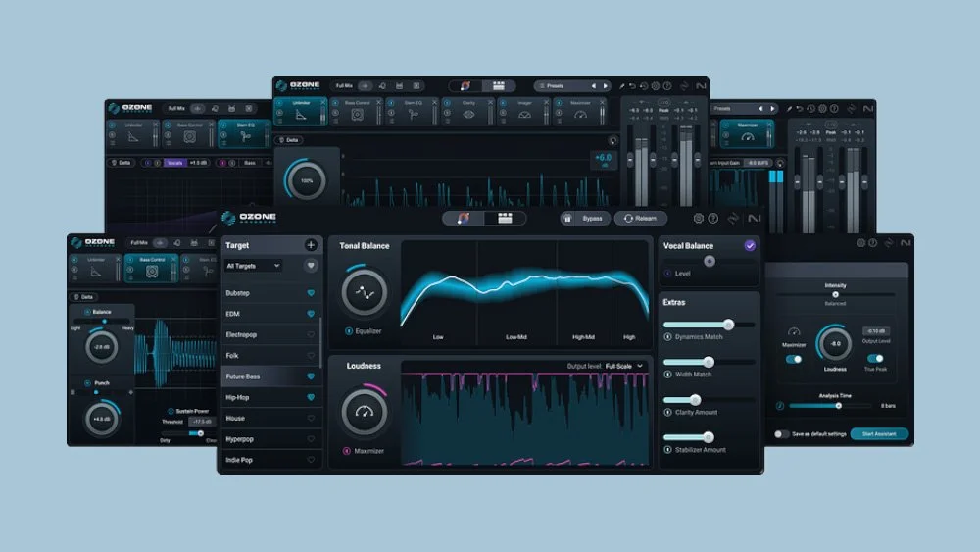Toggle the EDM favorite heart
This screenshot has height=552, width=980.
[311, 314]
